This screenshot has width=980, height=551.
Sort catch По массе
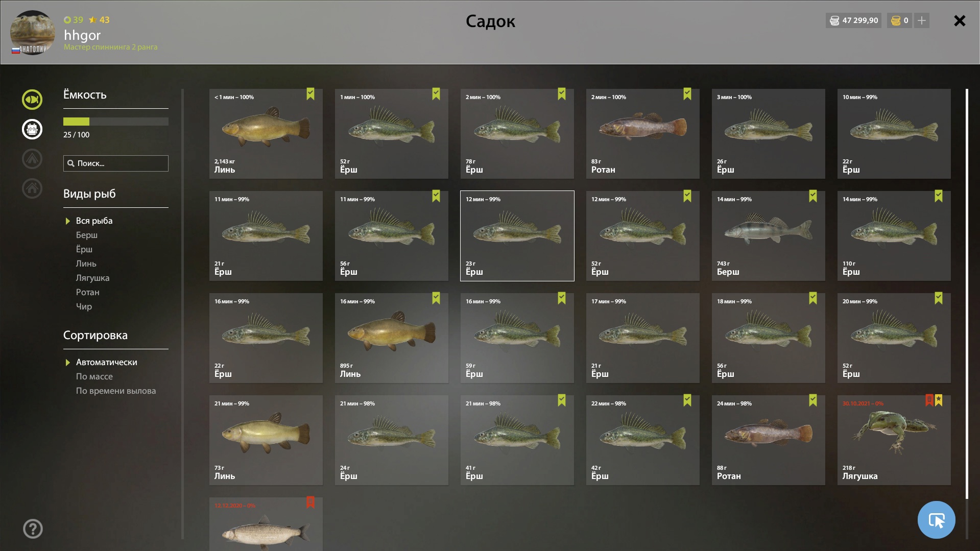[94, 376]
